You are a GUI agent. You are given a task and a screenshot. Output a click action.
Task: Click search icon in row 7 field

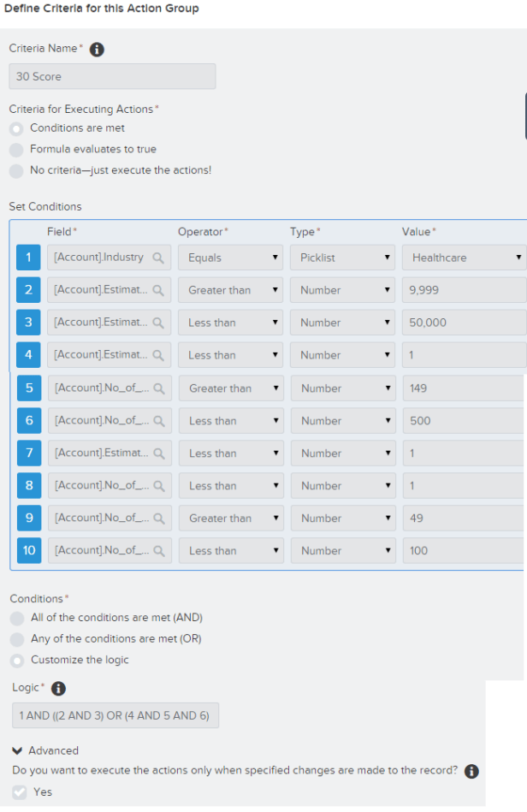pos(159,453)
